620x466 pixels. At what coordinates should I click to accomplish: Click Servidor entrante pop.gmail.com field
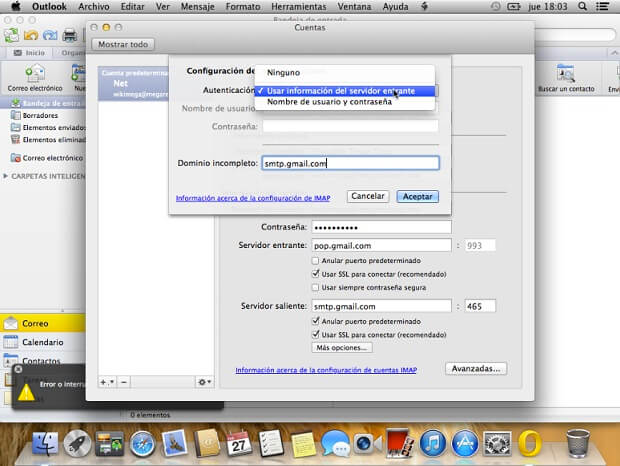click(x=382, y=245)
